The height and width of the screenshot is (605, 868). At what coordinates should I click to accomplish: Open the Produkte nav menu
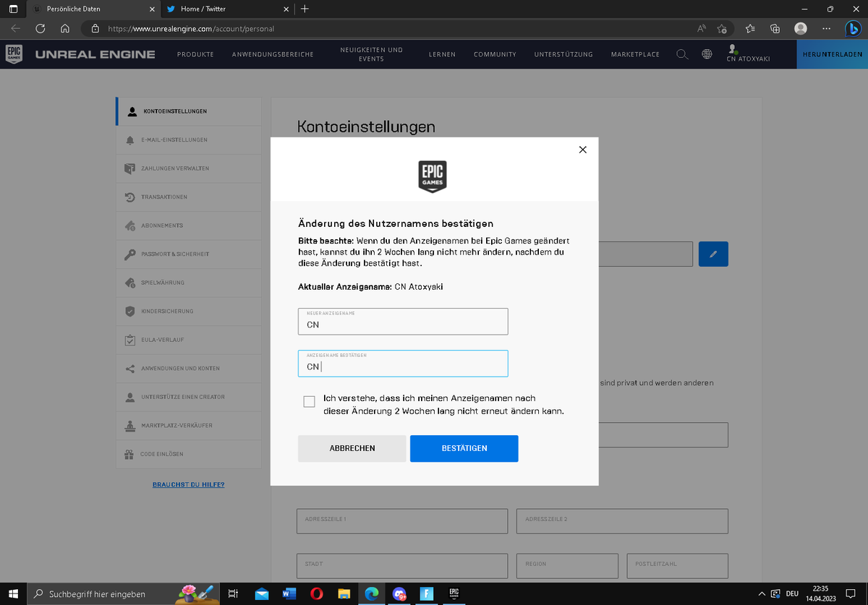pos(195,54)
